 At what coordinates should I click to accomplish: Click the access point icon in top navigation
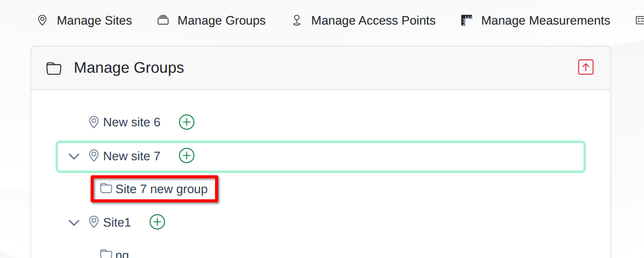pos(296,20)
